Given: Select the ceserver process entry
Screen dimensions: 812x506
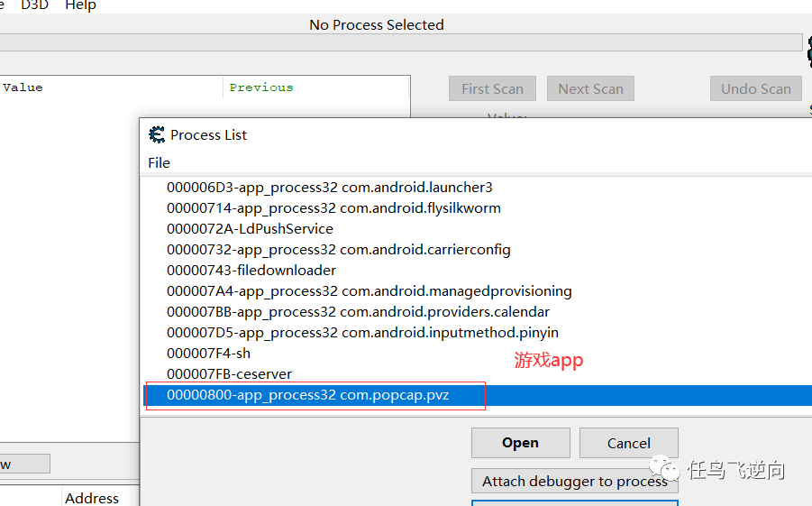Looking at the screenshot, I should tap(229, 373).
